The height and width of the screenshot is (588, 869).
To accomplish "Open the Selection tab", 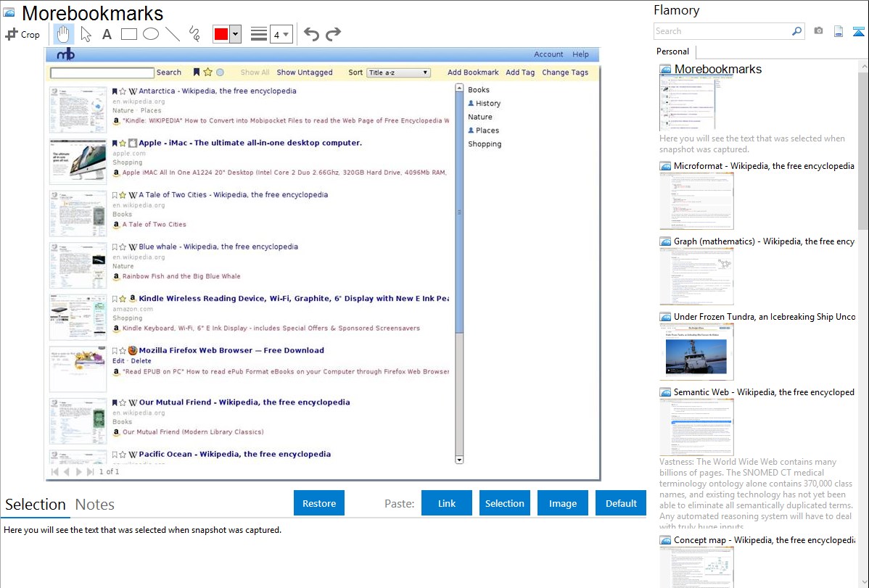I will [36, 505].
